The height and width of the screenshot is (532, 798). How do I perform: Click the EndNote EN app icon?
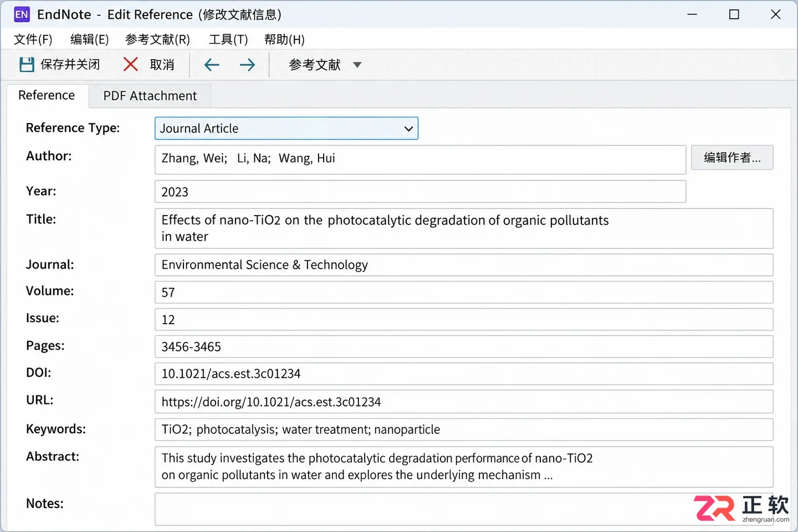22,14
